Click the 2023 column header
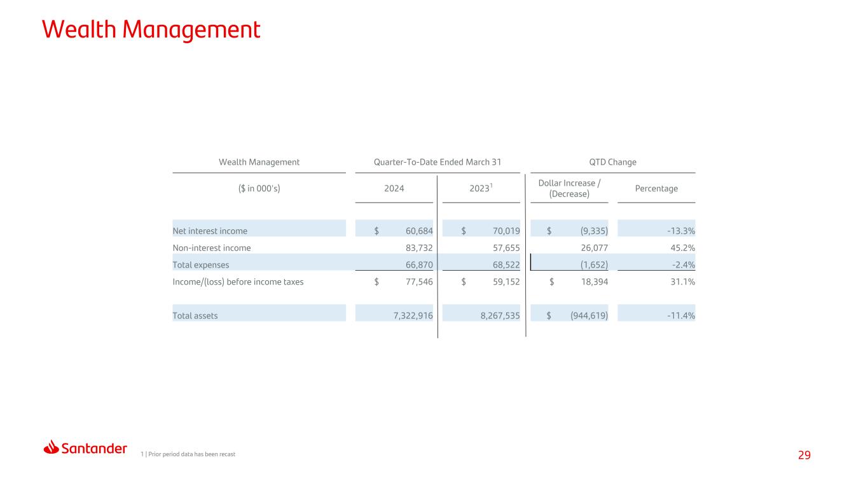The height and width of the screenshot is (488, 868). 482,188
